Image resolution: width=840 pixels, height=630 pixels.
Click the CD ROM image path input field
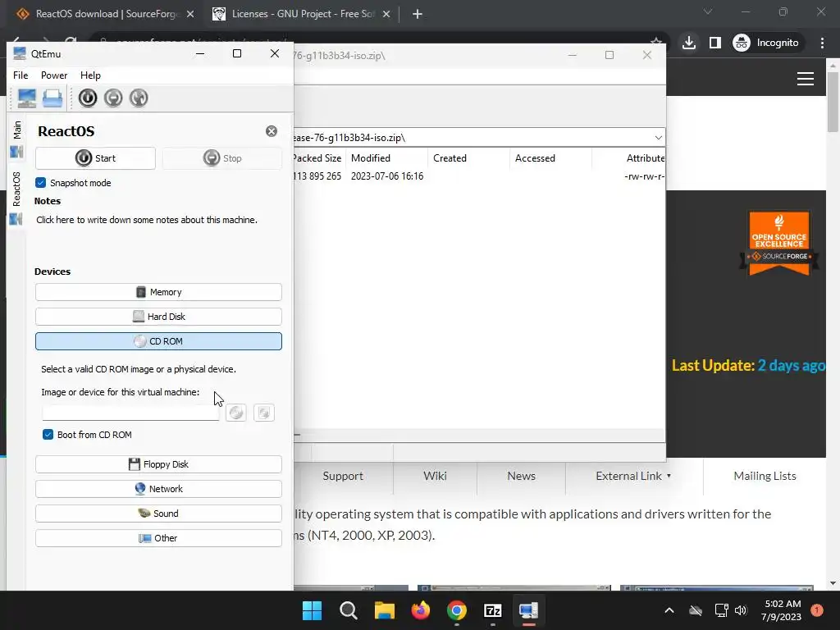[x=130, y=413]
